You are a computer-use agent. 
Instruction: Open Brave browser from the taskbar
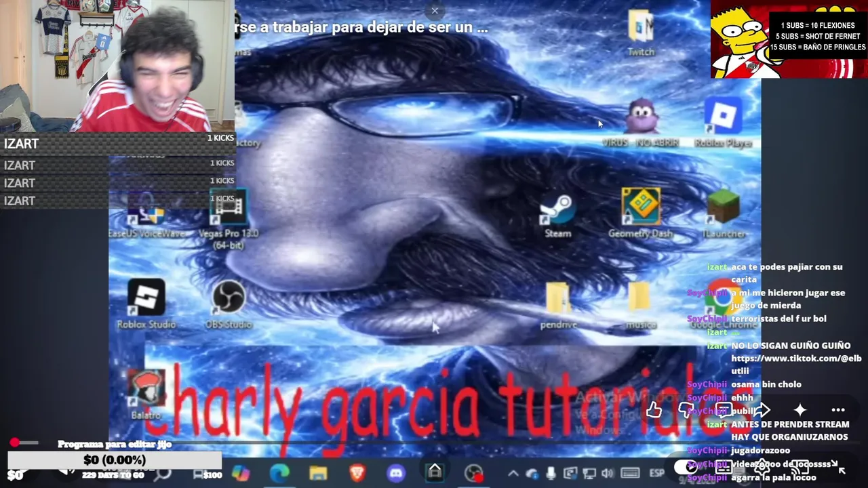357,473
